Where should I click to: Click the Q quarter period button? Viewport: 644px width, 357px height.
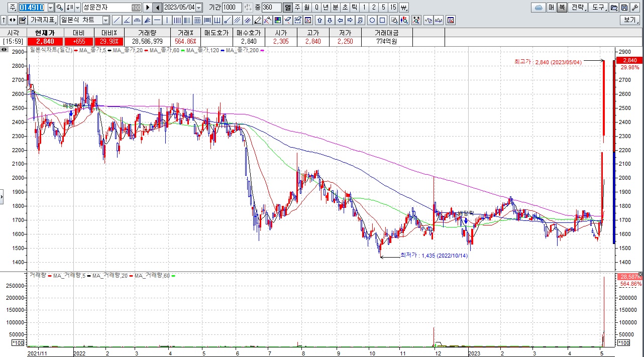pyautogui.click(x=316, y=8)
